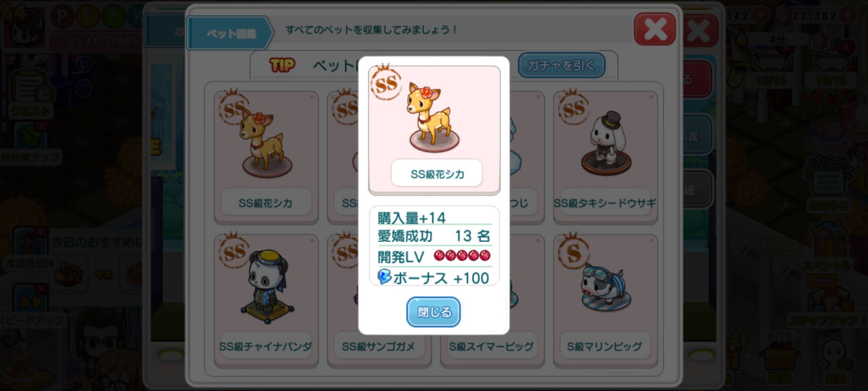Click the SS級花シカ card in the grid
Viewport: 868px width, 391px height.
pyautogui.click(x=266, y=157)
